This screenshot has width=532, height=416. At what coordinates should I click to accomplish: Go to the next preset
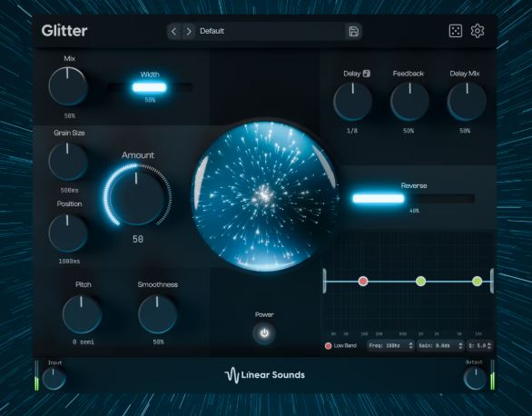pyautogui.click(x=189, y=32)
